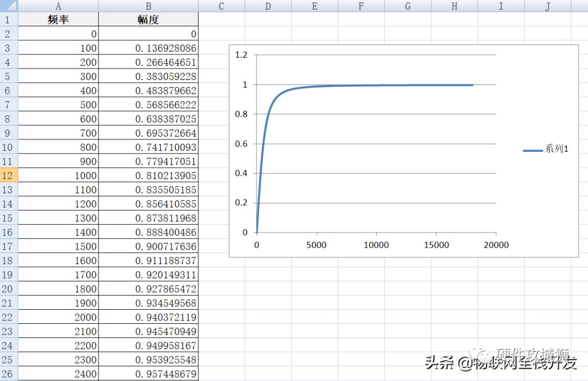The height and width of the screenshot is (381, 588).
Task: Select column A header
Action: point(58,6)
